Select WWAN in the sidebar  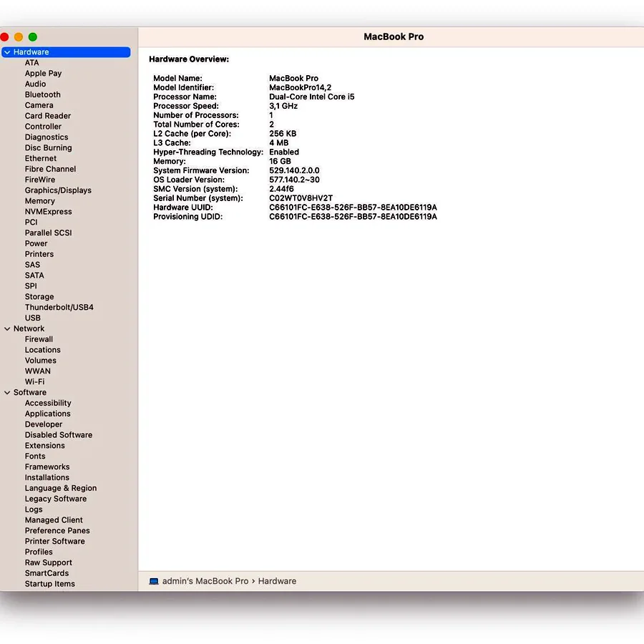coord(38,371)
